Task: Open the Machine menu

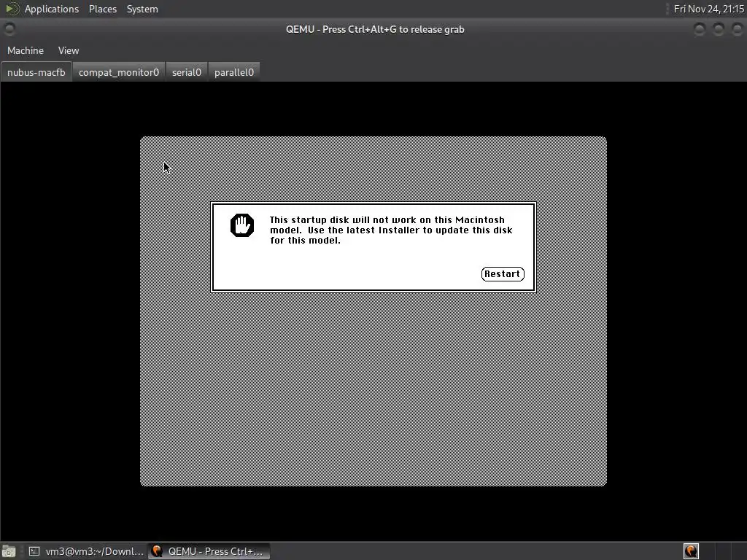Action: click(26, 50)
